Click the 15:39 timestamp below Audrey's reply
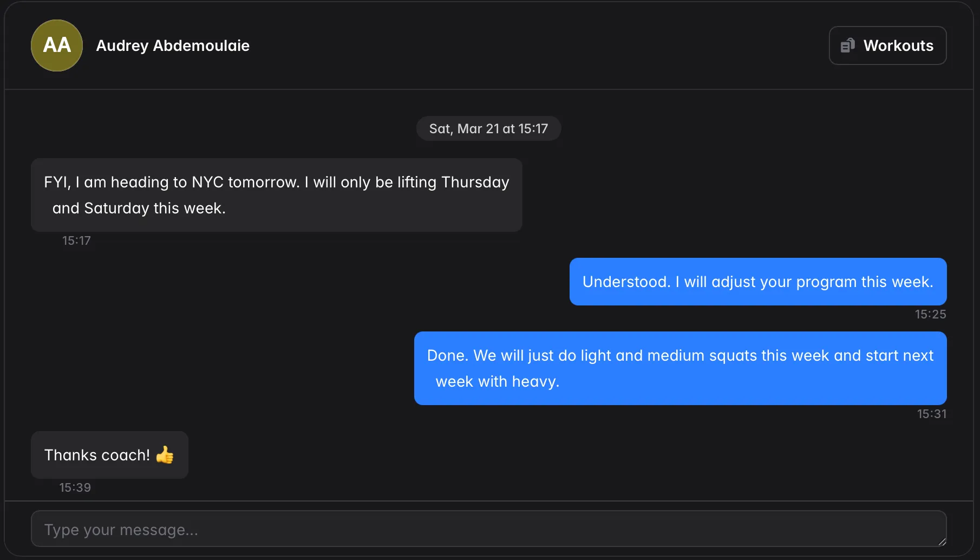Viewport: 980px width, 560px height. pos(75,487)
